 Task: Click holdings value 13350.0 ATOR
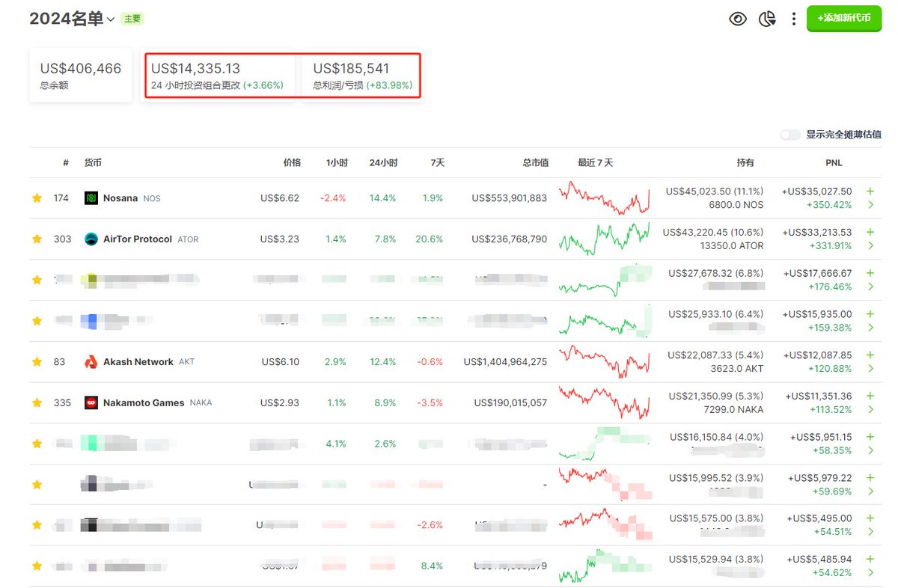(732, 245)
